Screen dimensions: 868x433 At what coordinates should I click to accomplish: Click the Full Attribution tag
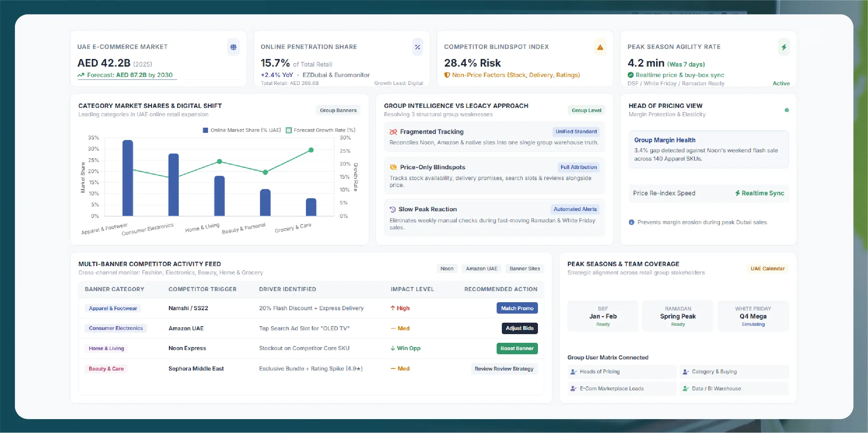point(579,167)
